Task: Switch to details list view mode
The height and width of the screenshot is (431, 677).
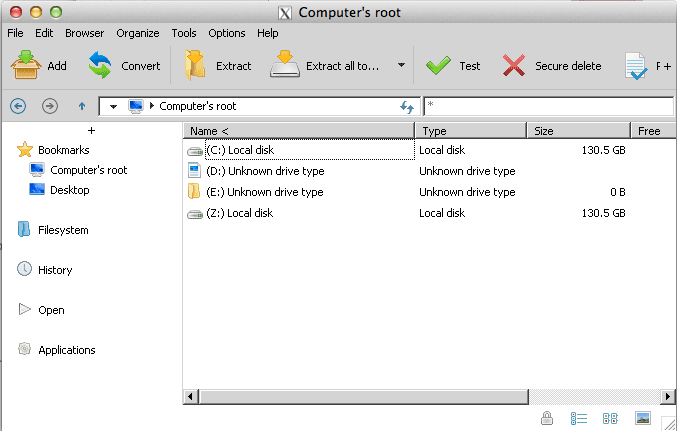Action: click(x=578, y=419)
